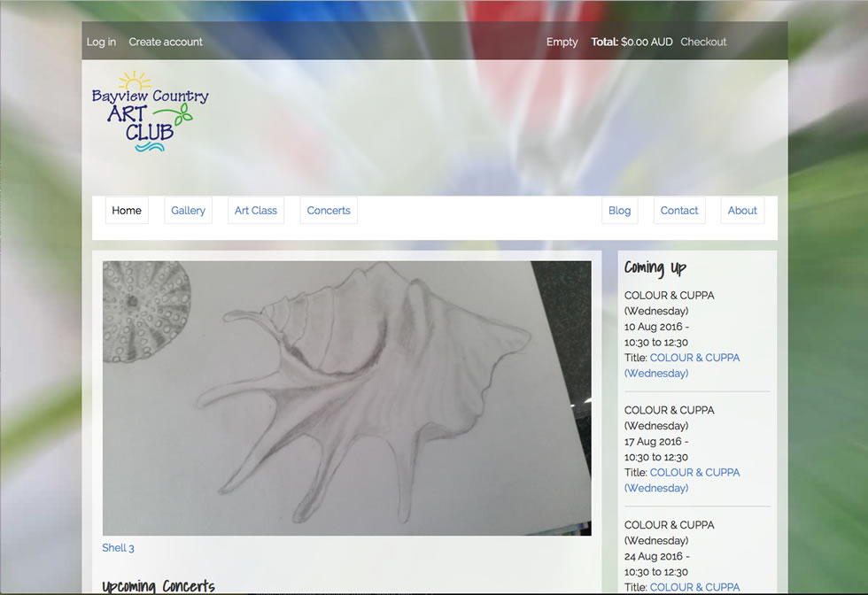Open the 24 Aug COLOUR & CUPPA link
Viewport: 868px width, 595px height.
click(694, 587)
